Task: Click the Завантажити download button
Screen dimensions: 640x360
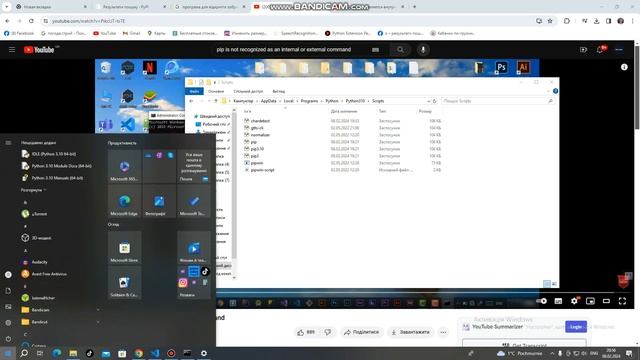Action: [410, 332]
